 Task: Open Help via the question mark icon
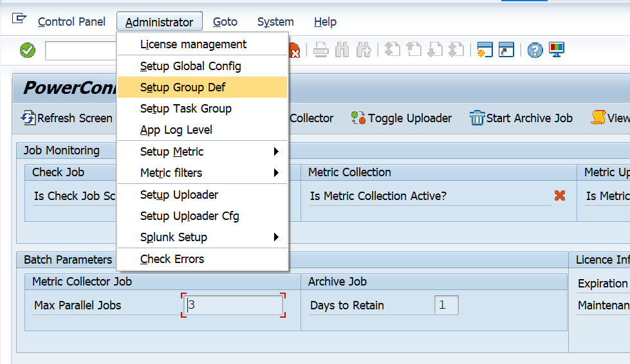(x=535, y=50)
